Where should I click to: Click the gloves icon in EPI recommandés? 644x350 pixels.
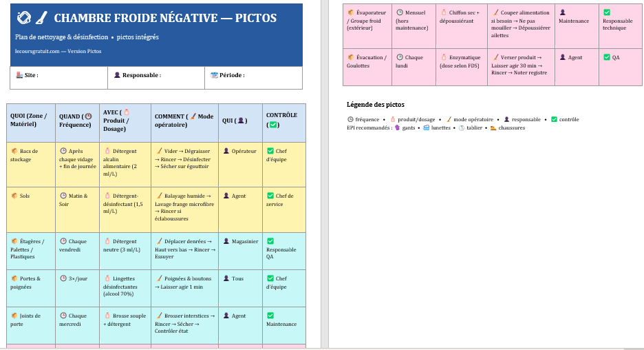(x=397, y=128)
